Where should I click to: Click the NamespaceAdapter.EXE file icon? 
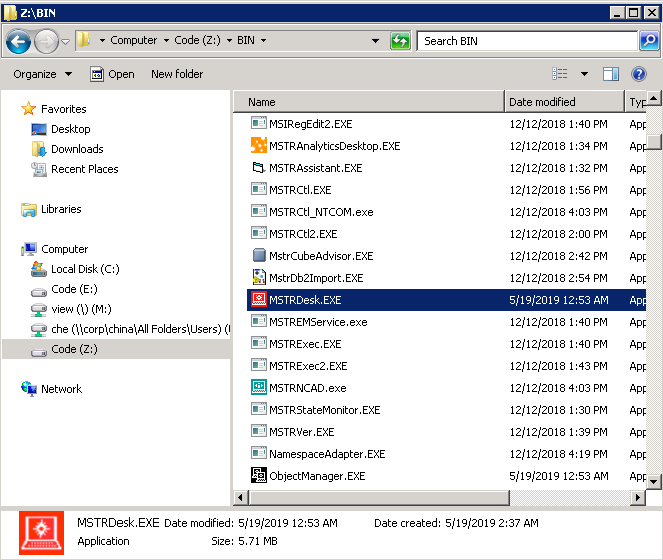click(258, 453)
